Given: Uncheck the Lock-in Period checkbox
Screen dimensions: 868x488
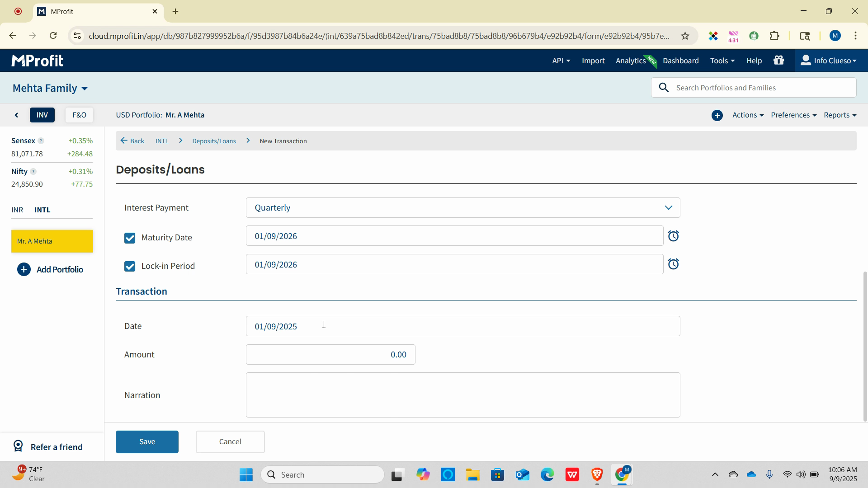Looking at the screenshot, I should tap(130, 266).
